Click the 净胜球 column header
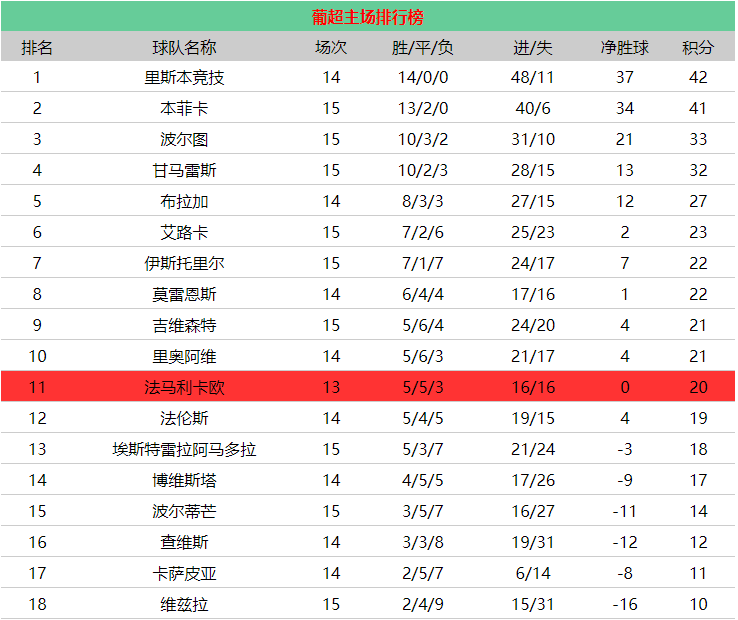 pyautogui.click(x=624, y=47)
